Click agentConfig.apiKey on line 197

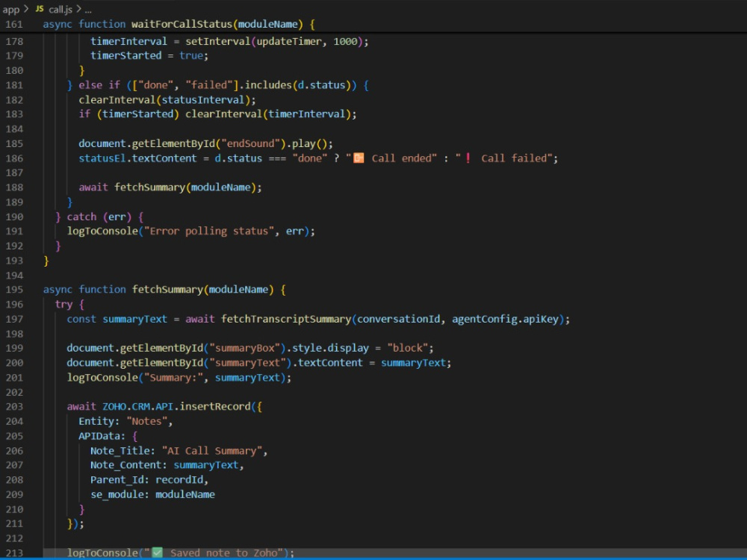506,319
